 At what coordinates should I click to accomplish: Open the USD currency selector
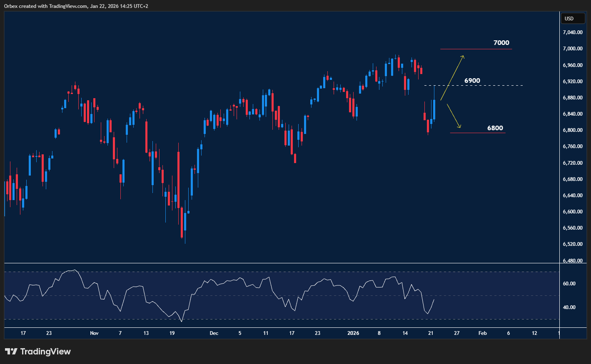tap(572, 18)
